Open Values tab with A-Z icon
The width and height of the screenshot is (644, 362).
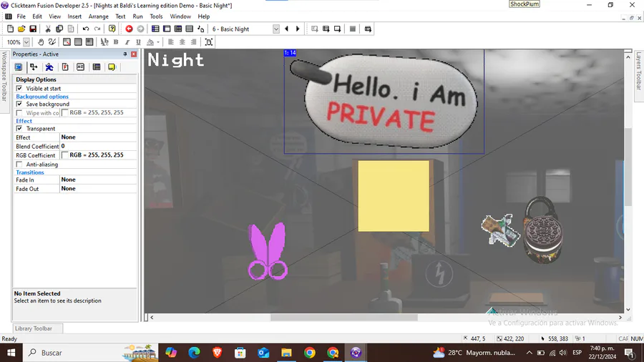(x=80, y=67)
